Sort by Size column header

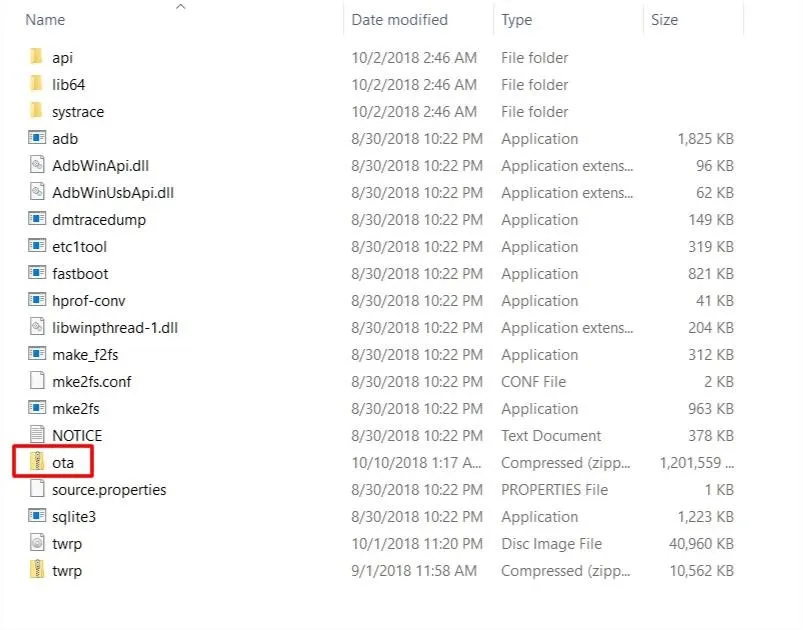(x=664, y=20)
